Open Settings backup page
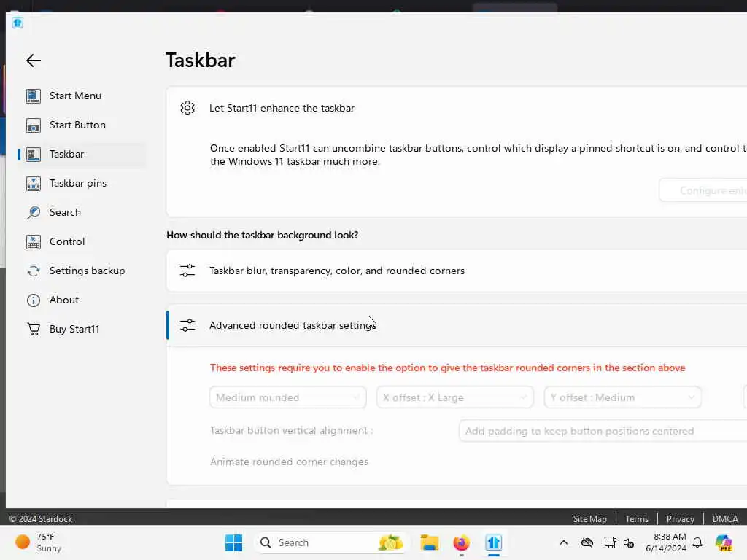The height and width of the screenshot is (560, 747). click(88, 271)
